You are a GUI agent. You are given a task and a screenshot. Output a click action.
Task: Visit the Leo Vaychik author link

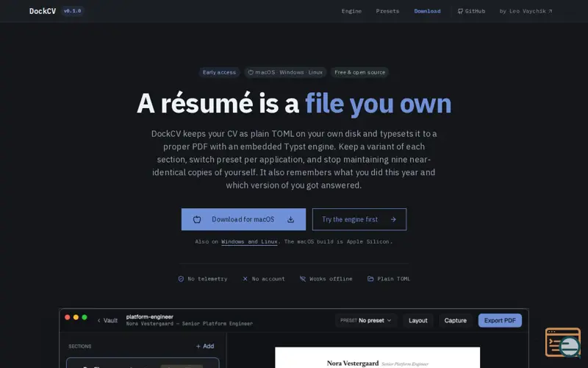tap(526, 11)
